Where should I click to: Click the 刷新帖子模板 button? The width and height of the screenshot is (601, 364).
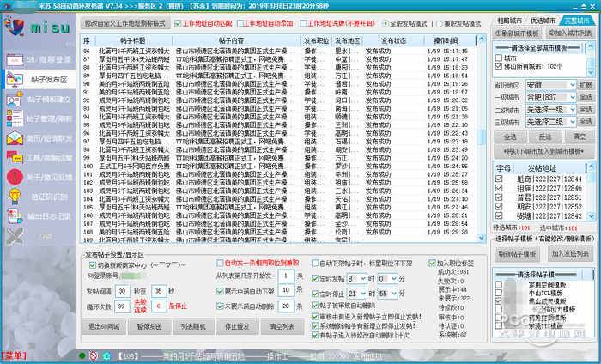point(517,253)
